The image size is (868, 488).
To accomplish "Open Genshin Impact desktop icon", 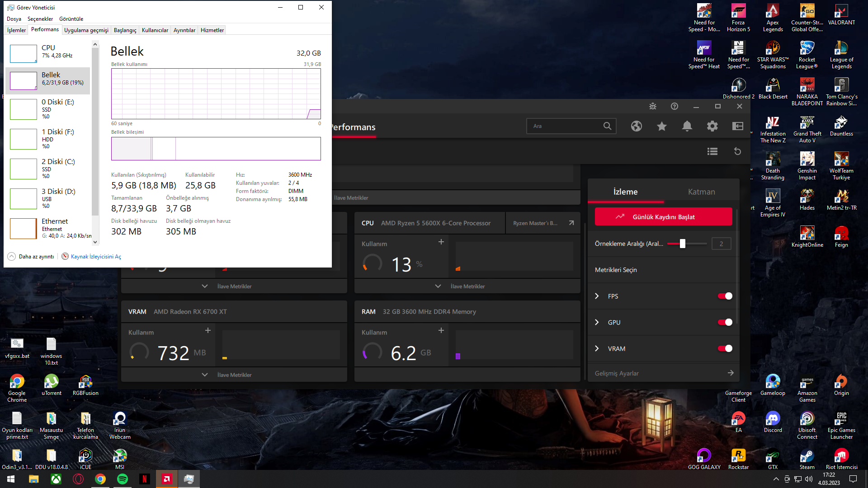I will coord(807,166).
